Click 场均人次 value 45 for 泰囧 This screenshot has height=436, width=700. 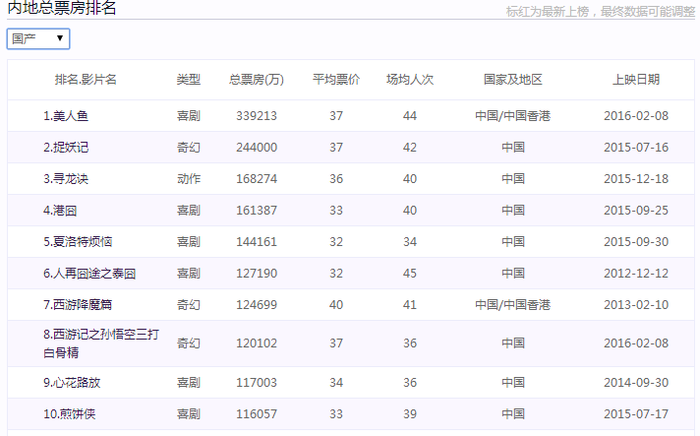410,274
